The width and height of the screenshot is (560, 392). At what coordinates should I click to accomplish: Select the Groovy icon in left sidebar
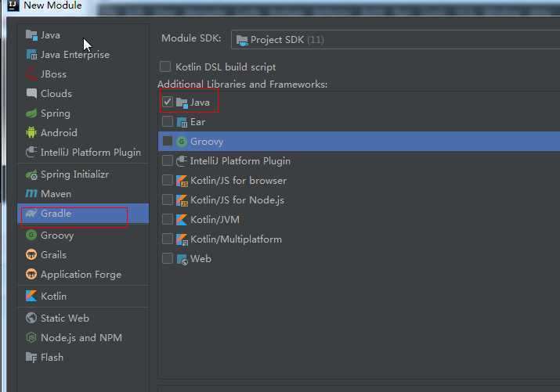(31, 235)
